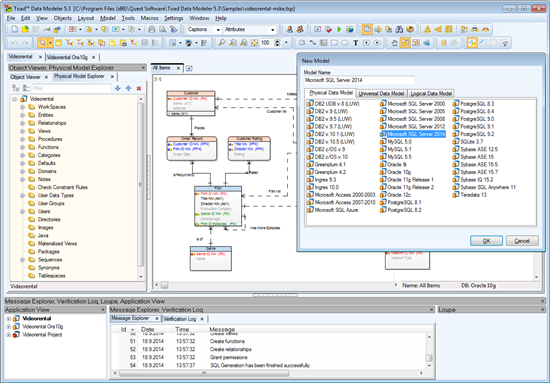Pick the yellow Entity tool

pos(59,43)
